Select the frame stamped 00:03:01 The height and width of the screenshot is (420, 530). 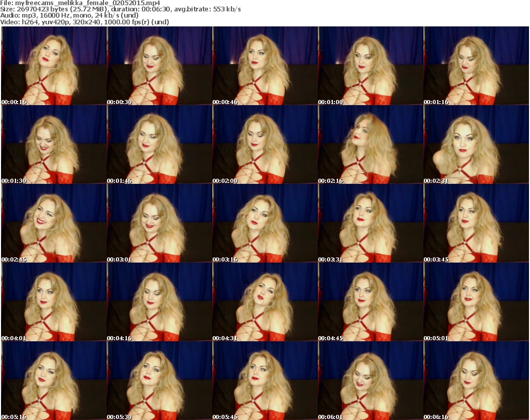coord(159,223)
